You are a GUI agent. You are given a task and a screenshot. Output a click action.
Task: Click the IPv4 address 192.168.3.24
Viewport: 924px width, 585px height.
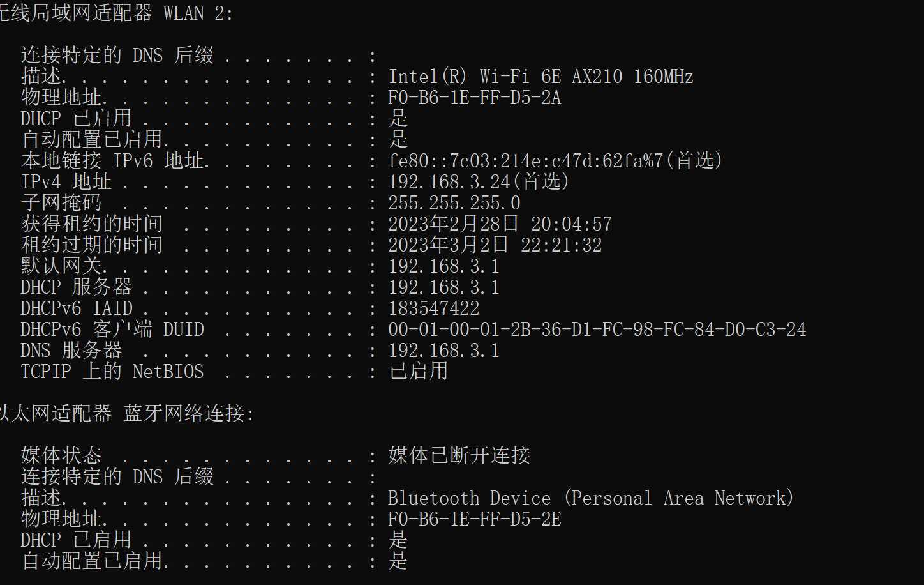449,182
